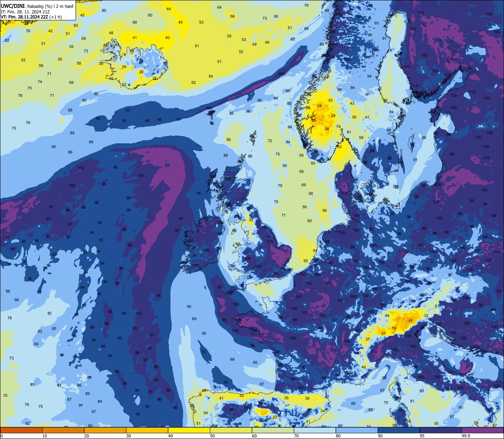Click the orange 10–20 legend segment
Image resolution: width=504 pixels, height=439 pixels.
(x=63, y=430)
